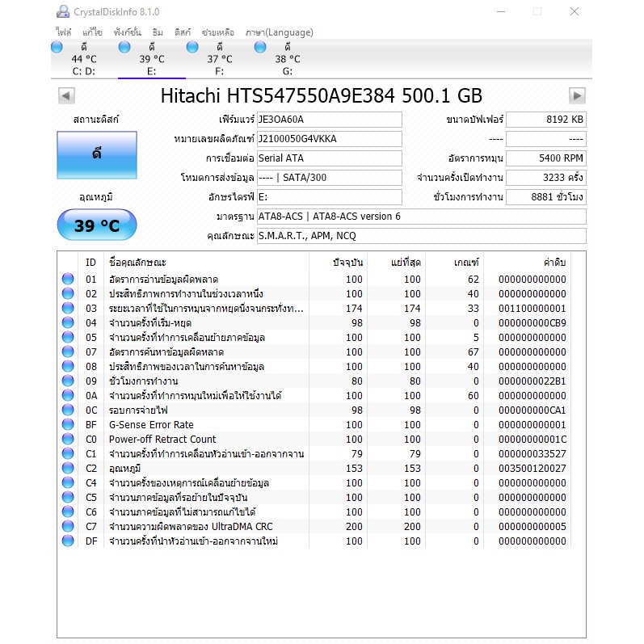Screen dimensions: 644x644
Task: Click the status orb for attribute 01
Action: pyautogui.click(x=68, y=280)
